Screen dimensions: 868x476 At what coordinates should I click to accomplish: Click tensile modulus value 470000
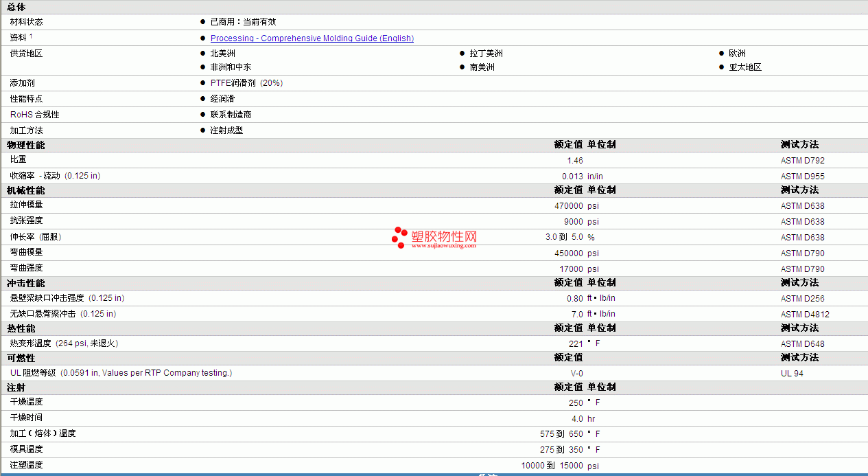coord(569,206)
